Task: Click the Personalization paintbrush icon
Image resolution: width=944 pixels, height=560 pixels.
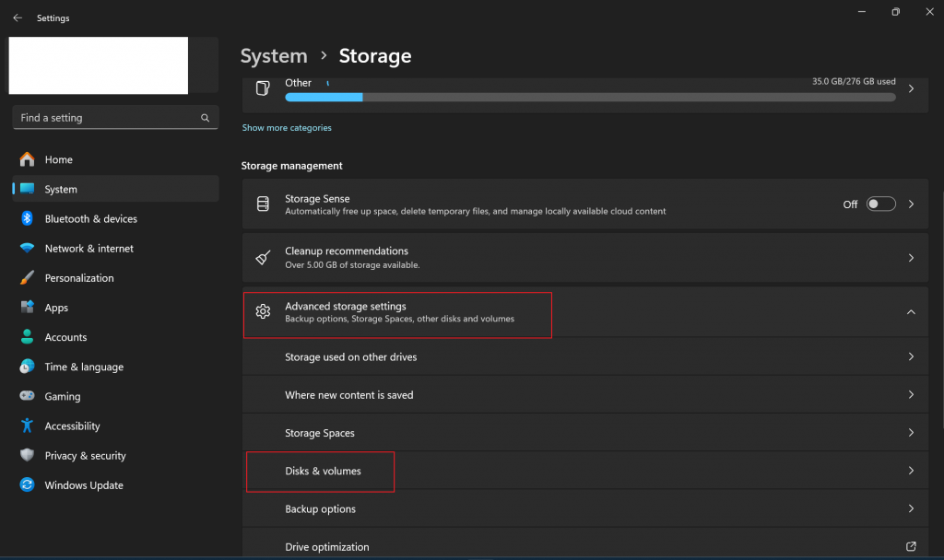Action: pyautogui.click(x=27, y=278)
